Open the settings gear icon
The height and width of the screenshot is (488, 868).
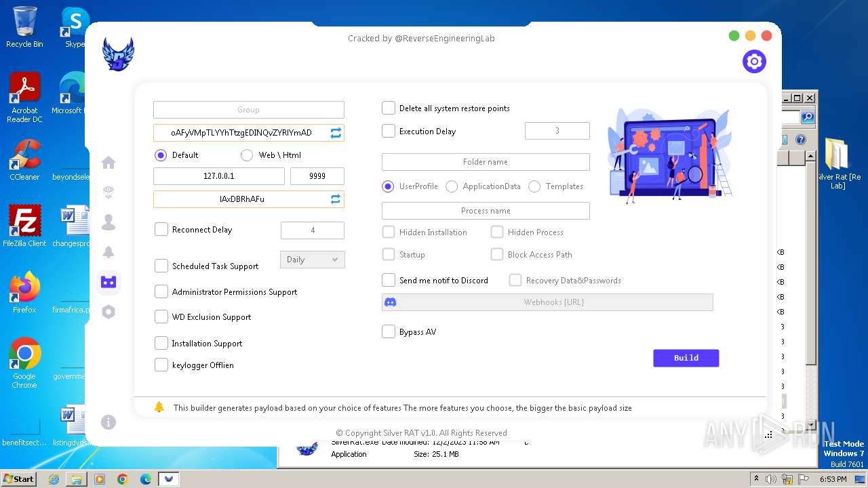(x=754, y=62)
